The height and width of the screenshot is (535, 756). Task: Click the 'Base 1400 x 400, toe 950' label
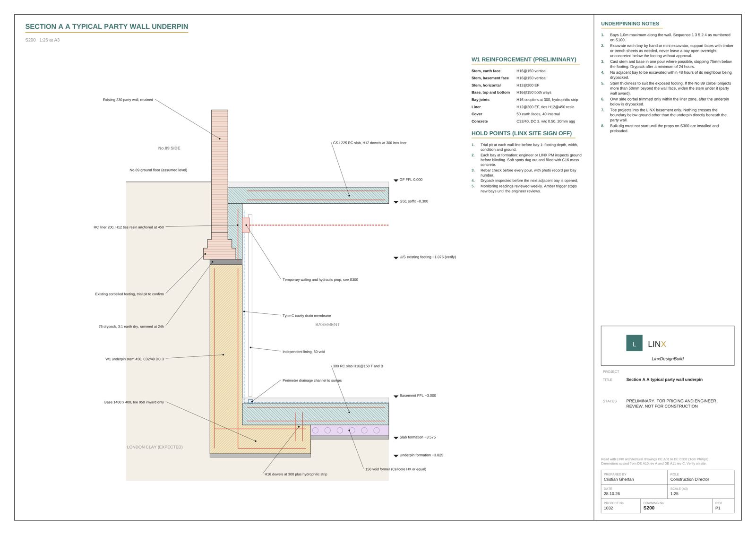[x=134, y=402]
